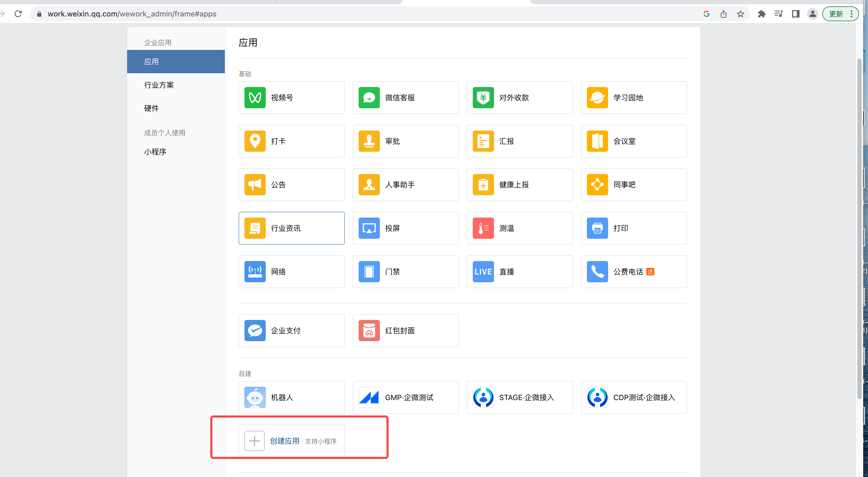Open the CDP测试·企微接入 app icon
This screenshot has height=477, width=868.
click(x=597, y=397)
